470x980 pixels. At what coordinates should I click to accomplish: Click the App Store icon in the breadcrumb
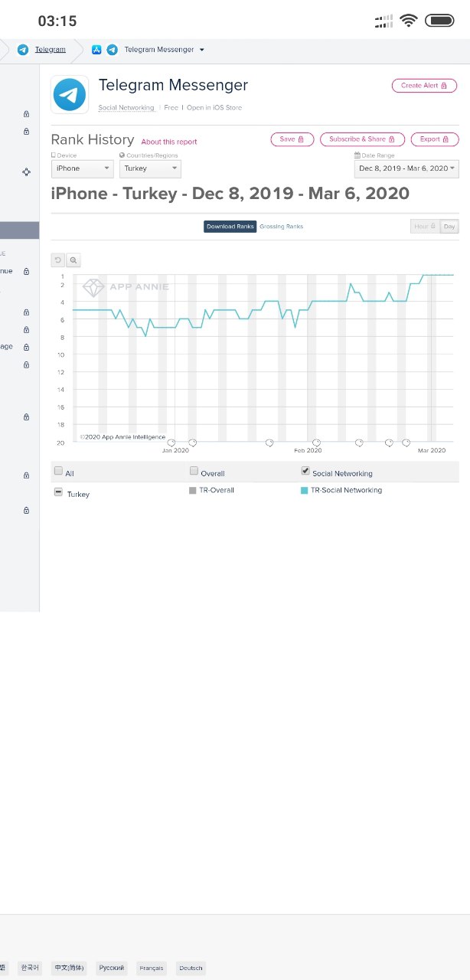click(96, 50)
